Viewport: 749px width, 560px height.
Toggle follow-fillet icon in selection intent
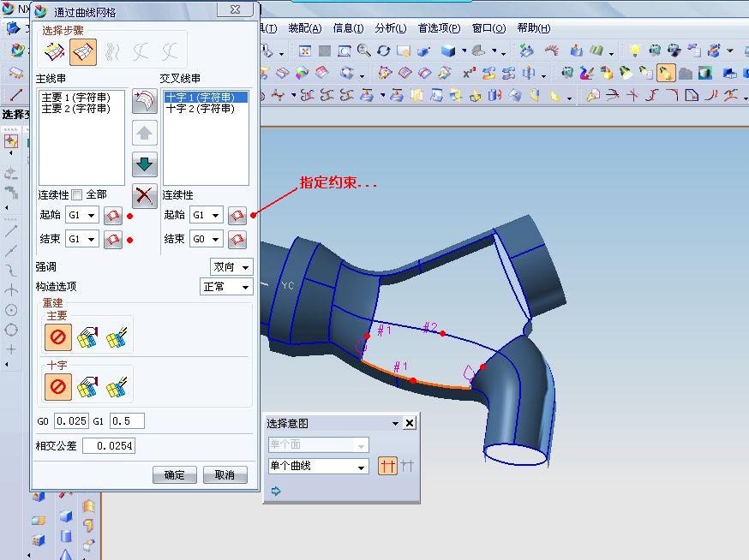(x=407, y=466)
